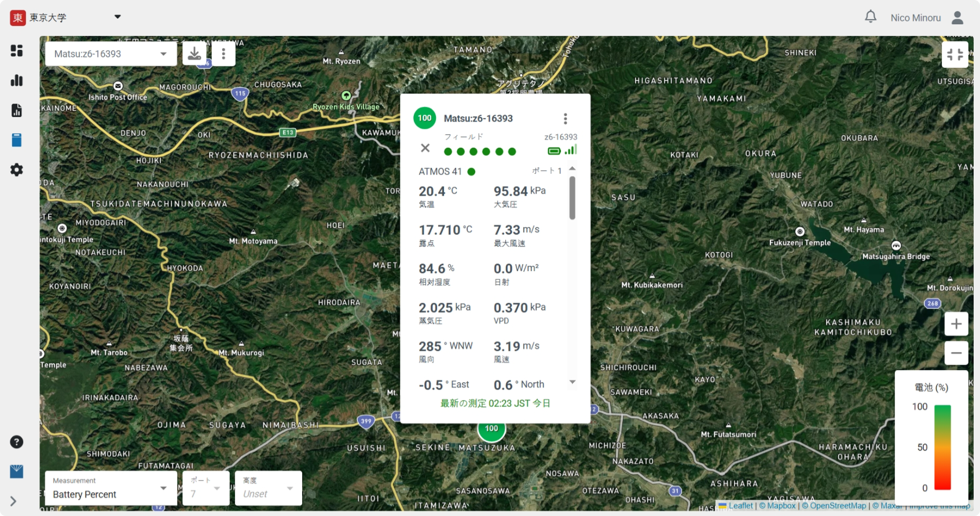The width and height of the screenshot is (980, 516).
Task: Zoom out the map with minus button
Action: (956, 353)
